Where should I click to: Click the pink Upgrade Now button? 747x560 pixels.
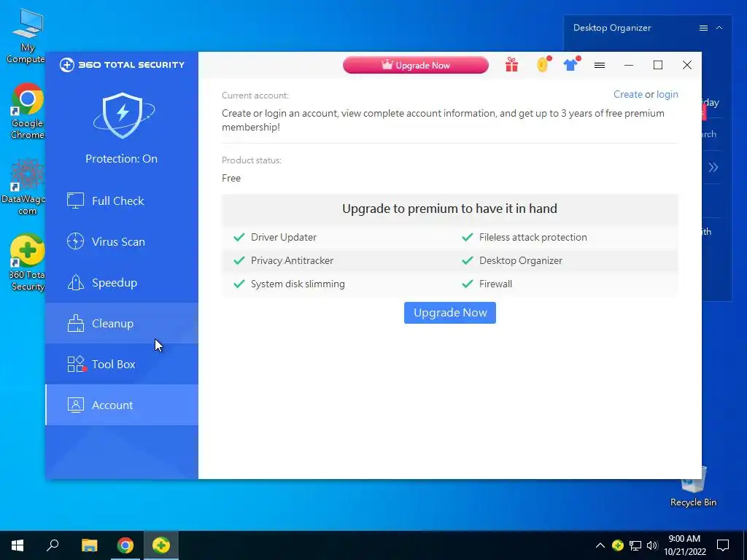pyautogui.click(x=415, y=65)
